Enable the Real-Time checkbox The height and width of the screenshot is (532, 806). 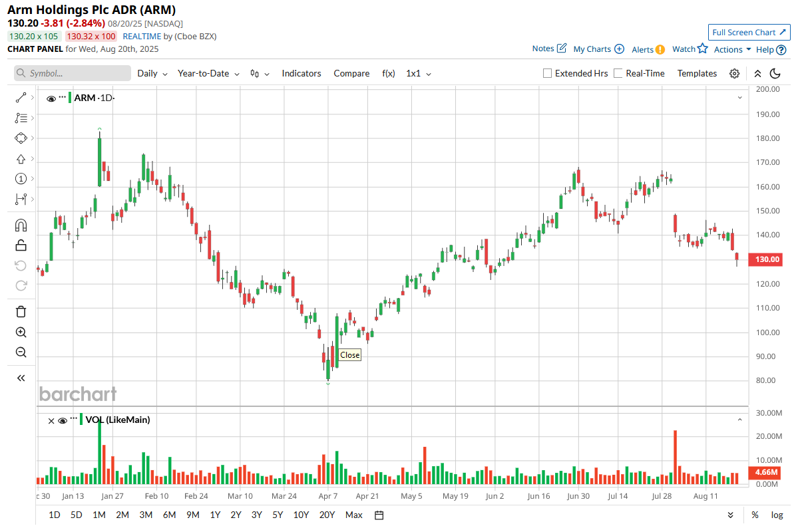coord(618,73)
